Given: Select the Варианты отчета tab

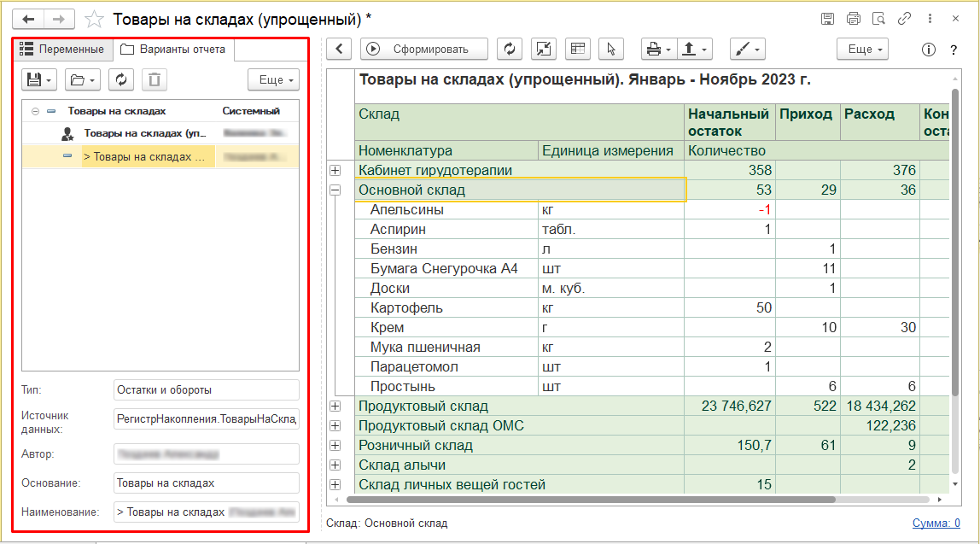Looking at the screenshot, I should tap(173, 50).
